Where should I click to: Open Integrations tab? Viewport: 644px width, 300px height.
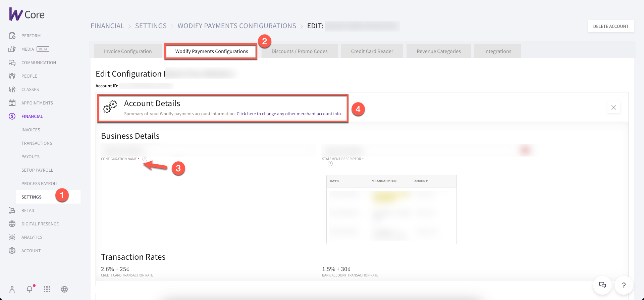tap(498, 51)
